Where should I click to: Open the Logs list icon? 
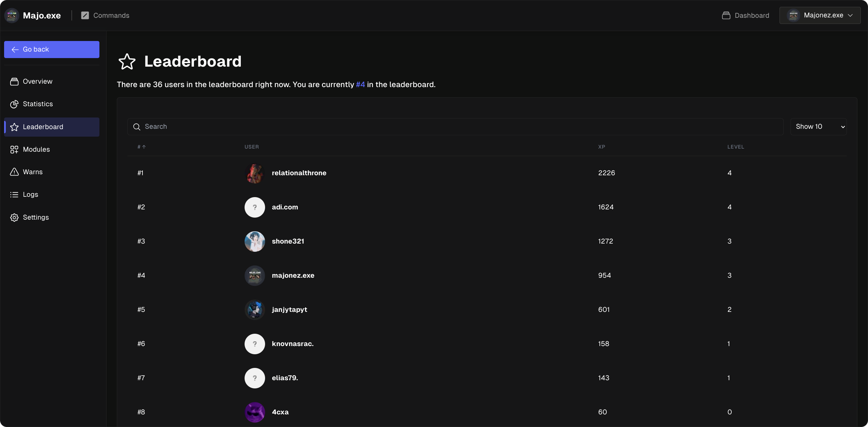pos(14,194)
